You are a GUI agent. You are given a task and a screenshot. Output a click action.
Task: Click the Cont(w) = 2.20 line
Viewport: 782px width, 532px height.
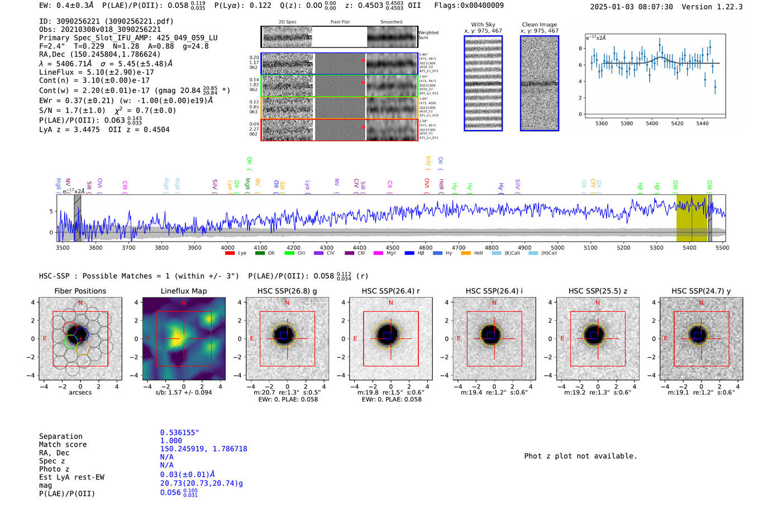coord(135,90)
